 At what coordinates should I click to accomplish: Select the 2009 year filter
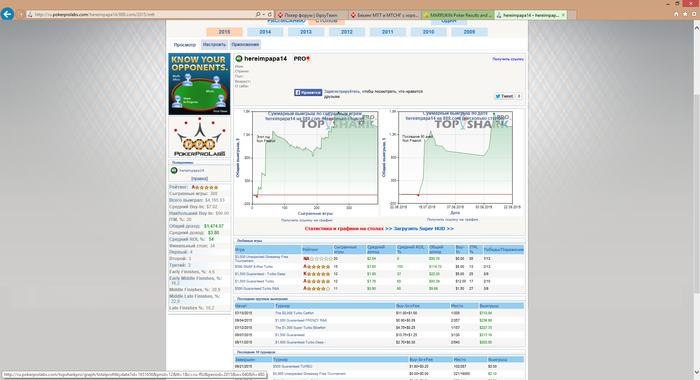(469, 32)
